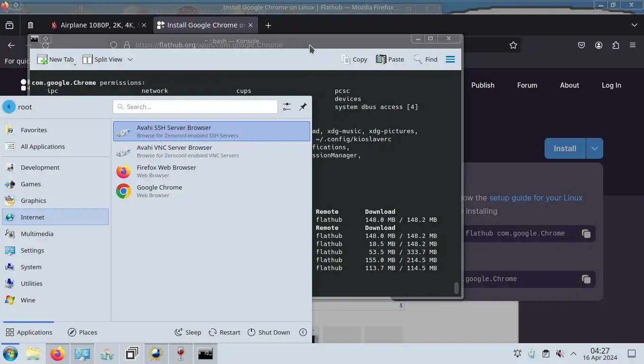The image size is (644, 364).
Task: Open Flathub Publish link
Action: [x=483, y=85]
